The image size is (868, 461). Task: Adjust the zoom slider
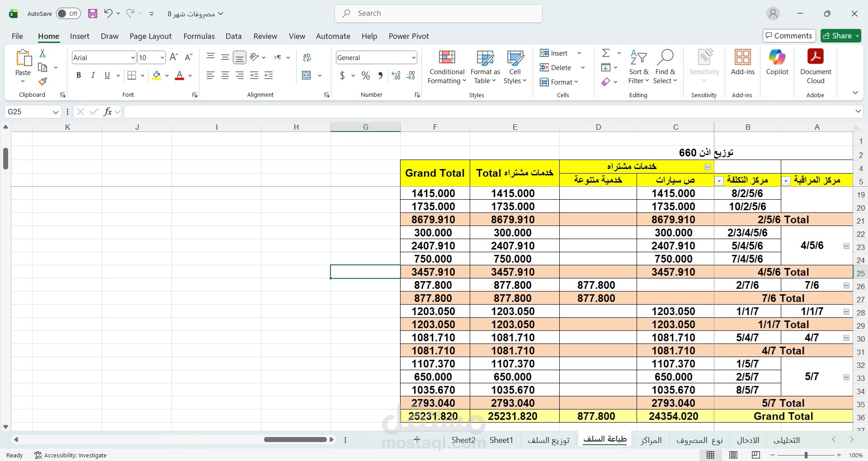(x=806, y=455)
